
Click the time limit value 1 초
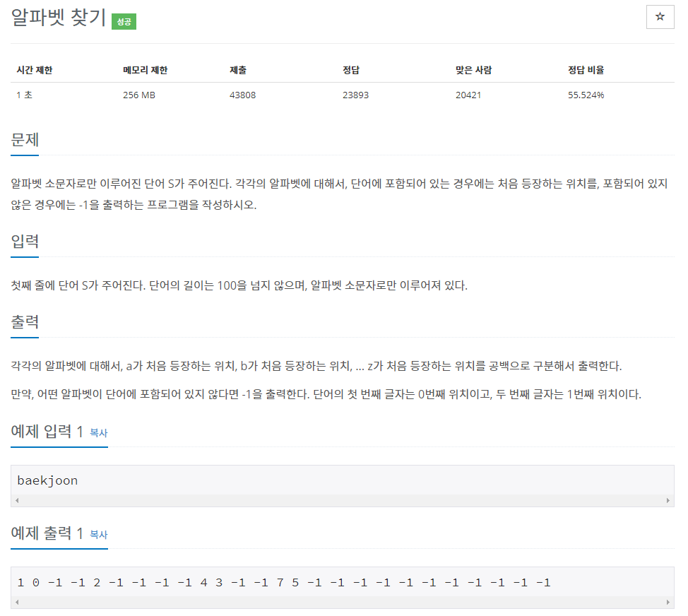[25, 95]
